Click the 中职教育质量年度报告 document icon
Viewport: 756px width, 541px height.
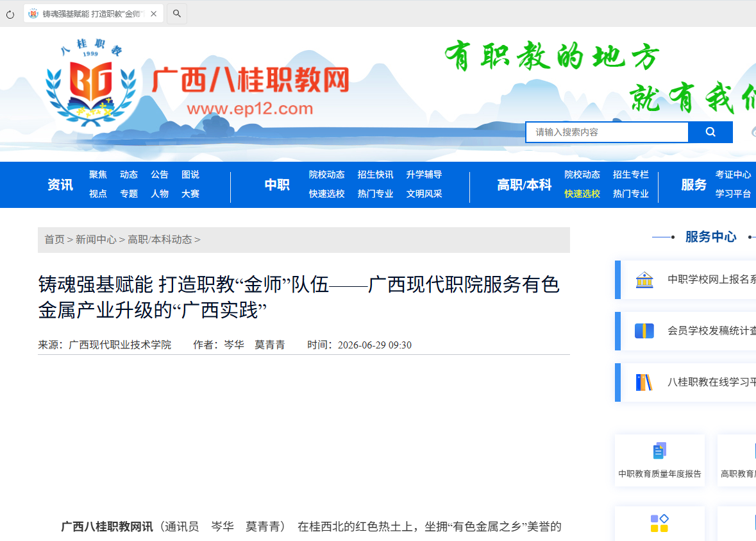pos(660,451)
